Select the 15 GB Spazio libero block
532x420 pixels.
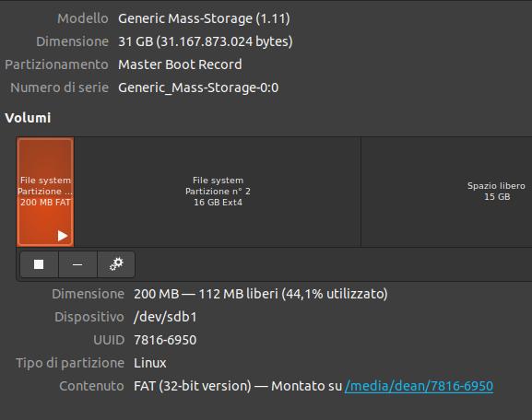pyautogui.click(x=446, y=192)
